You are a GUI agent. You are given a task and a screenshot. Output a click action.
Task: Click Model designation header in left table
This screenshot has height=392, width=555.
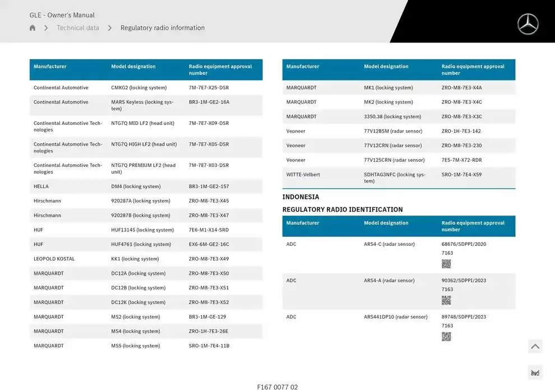(x=133, y=67)
